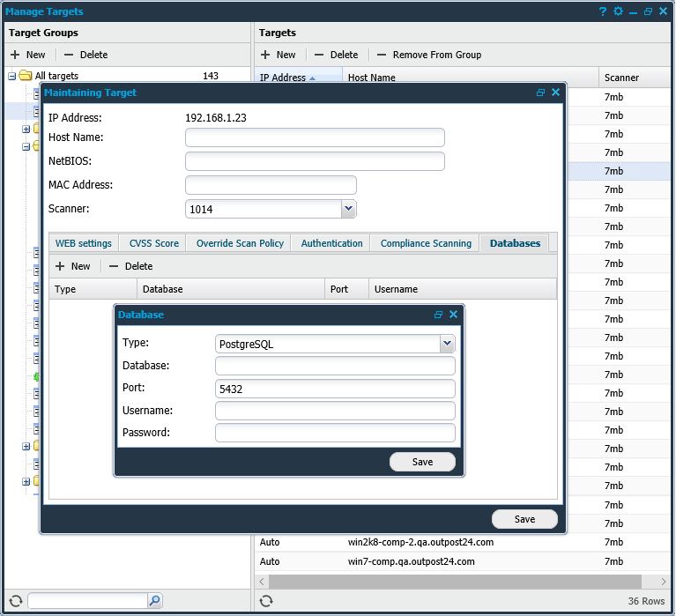The height and width of the screenshot is (616, 676).
Task: Restore the Maintaining Target dialog window
Action: 540,93
